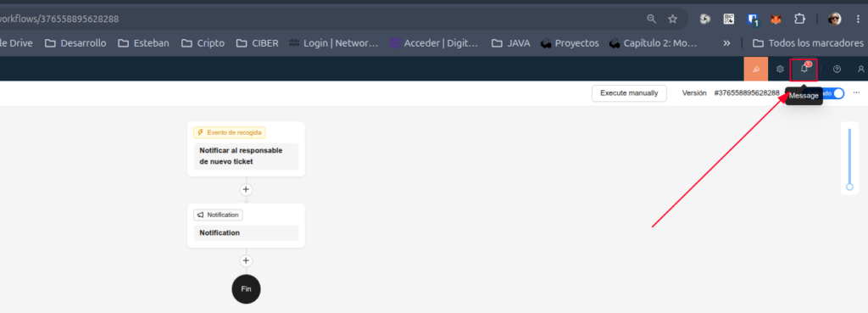Open the Chrome three-dot menu
868x313 pixels.
point(858,19)
